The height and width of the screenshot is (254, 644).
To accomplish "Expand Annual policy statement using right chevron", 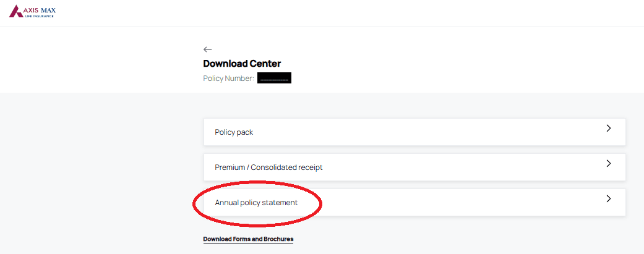I will pyautogui.click(x=609, y=198).
